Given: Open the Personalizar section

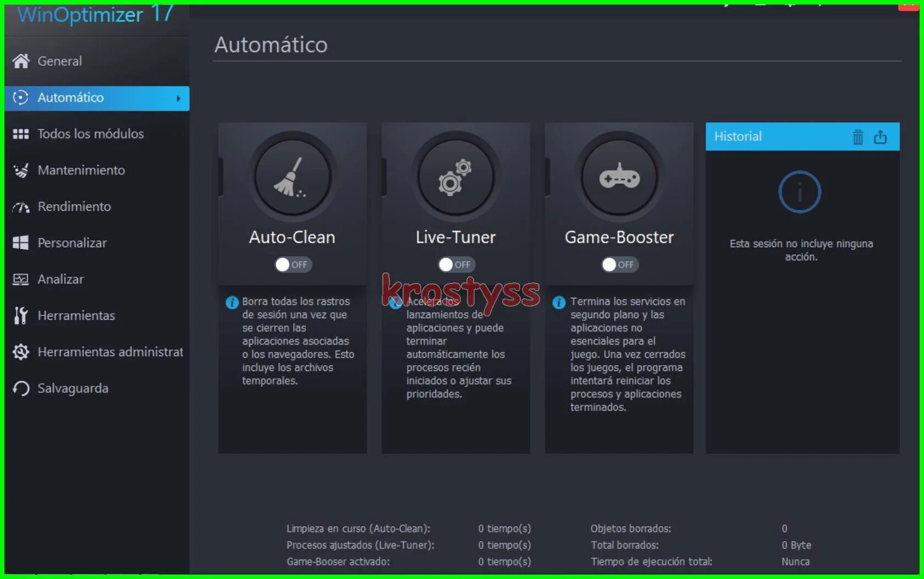Looking at the screenshot, I should (97, 243).
